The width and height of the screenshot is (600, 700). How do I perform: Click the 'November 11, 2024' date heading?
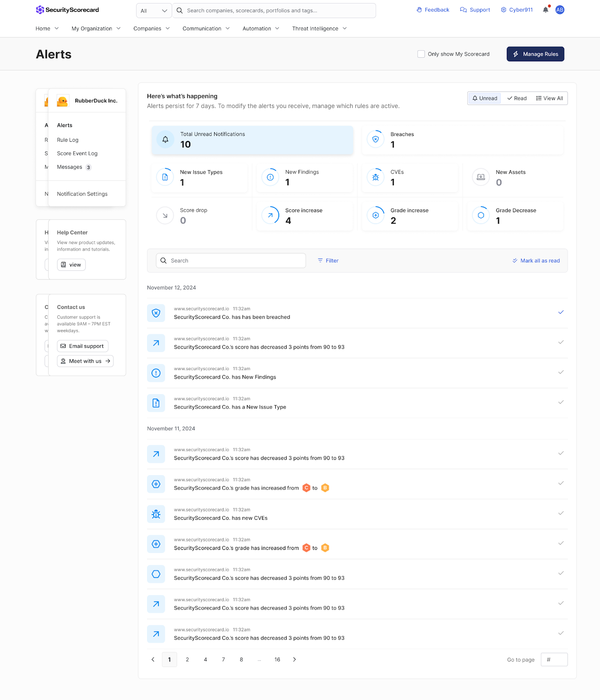(171, 429)
